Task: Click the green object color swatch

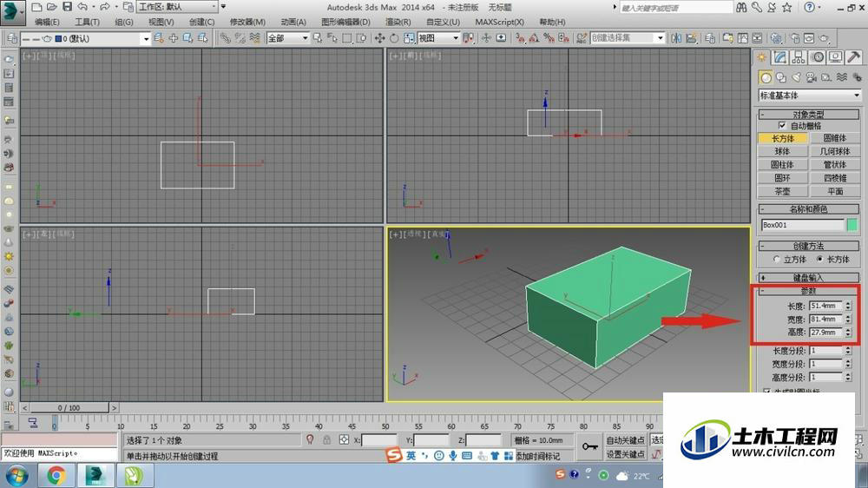Action: click(852, 225)
